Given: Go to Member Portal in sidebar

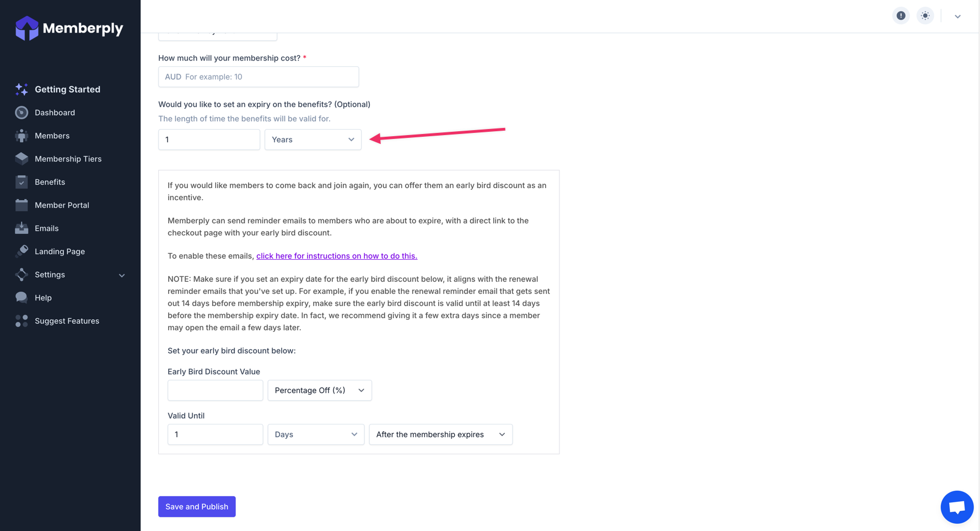Looking at the screenshot, I should (x=62, y=205).
